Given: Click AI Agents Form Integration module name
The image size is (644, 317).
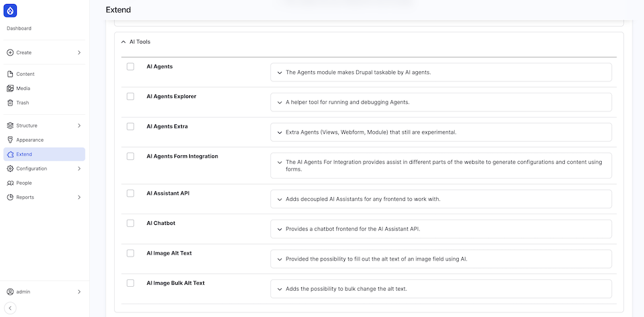Looking at the screenshot, I should tap(182, 156).
